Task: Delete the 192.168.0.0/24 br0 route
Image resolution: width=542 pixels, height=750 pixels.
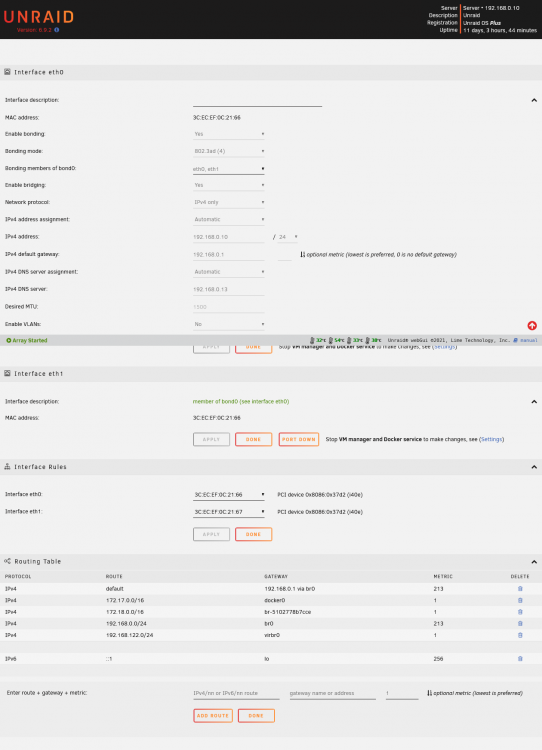Action: (520, 624)
